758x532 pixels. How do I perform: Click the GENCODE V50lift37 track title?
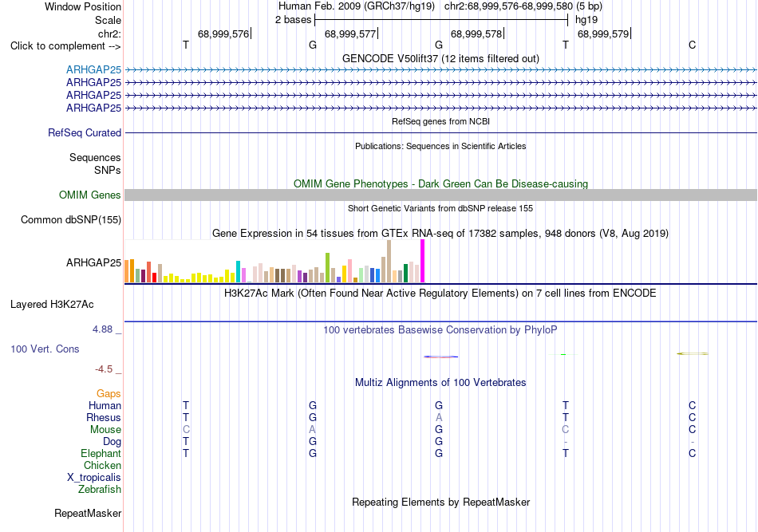coord(440,58)
